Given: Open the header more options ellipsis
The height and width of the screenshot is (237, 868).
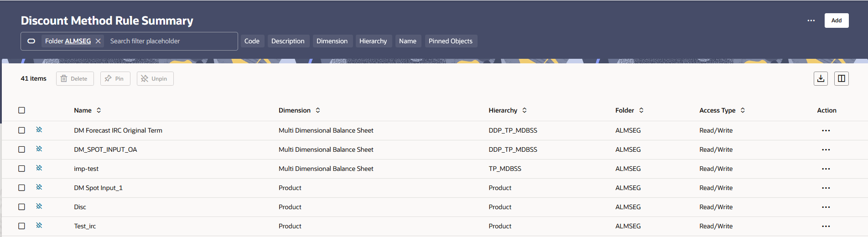Looking at the screenshot, I should click(811, 21).
